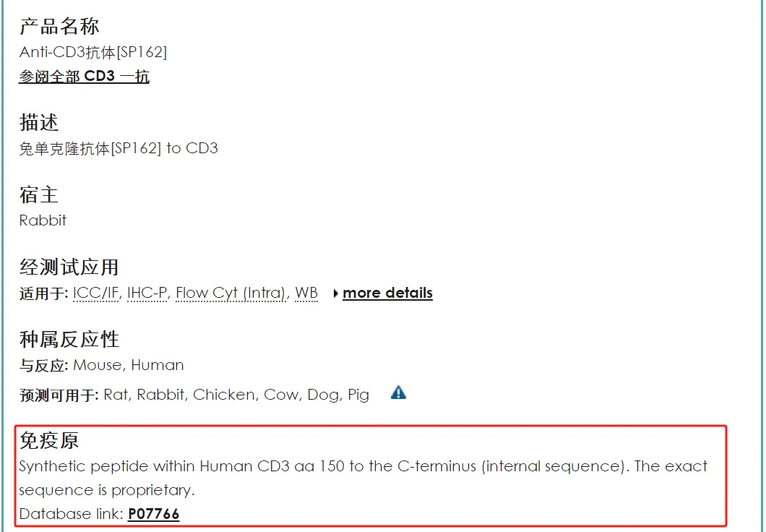
Task: Click the Rabbit host text
Action: 43,220
